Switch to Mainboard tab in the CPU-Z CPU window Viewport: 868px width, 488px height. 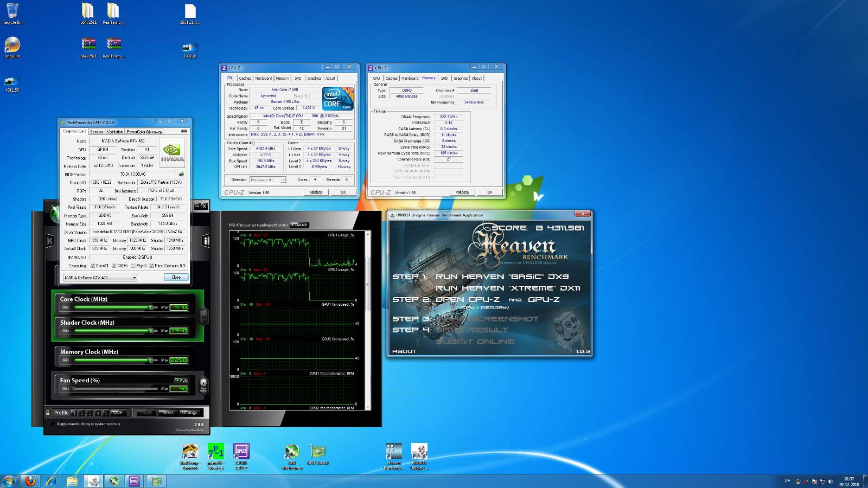click(x=264, y=78)
